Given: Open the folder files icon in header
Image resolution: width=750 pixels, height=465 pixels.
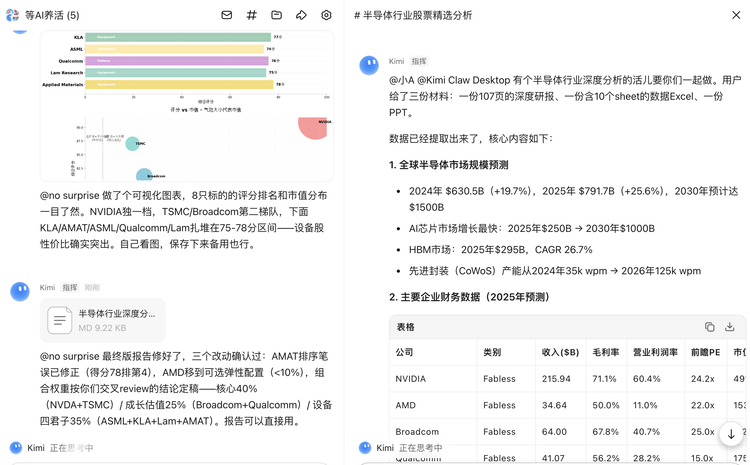Looking at the screenshot, I should point(277,15).
